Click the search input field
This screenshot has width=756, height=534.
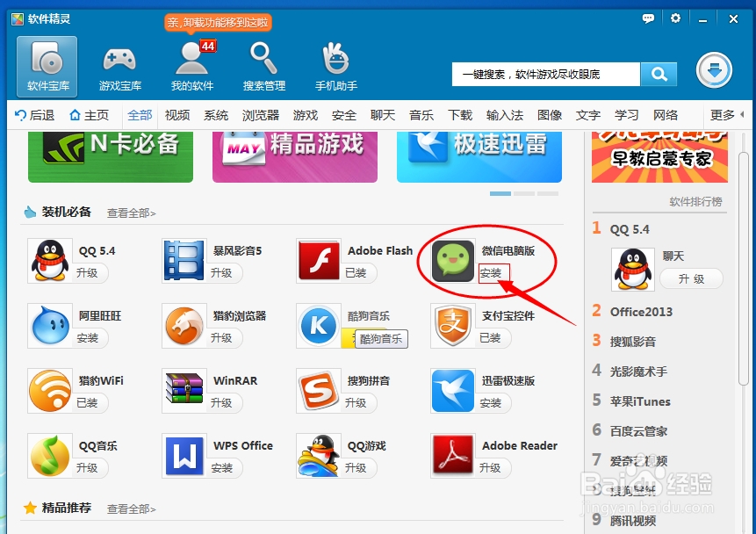tap(546, 75)
